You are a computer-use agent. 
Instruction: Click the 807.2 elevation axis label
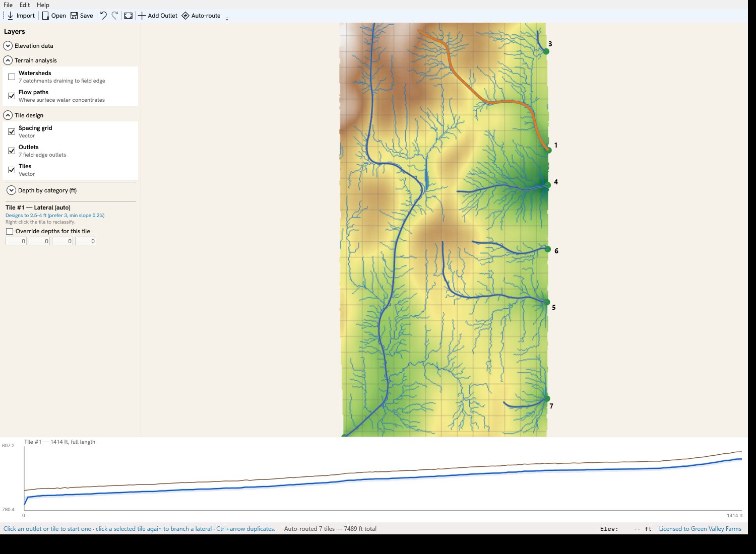click(8, 446)
